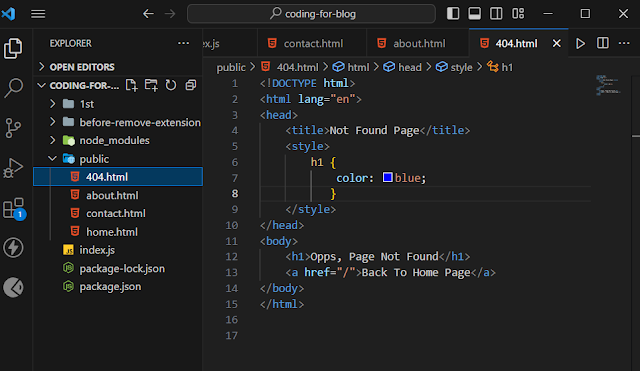Close the 404.html tab
This screenshot has width=640, height=371.
click(x=556, y=43)
